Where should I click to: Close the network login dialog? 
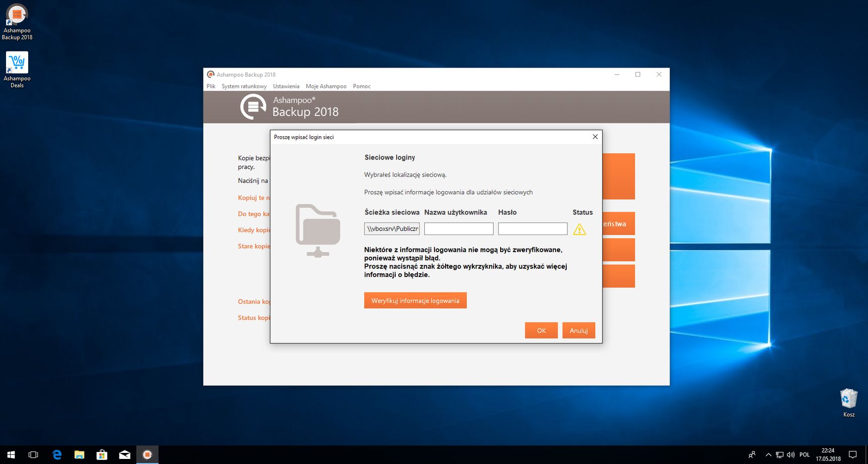[595, 137]
